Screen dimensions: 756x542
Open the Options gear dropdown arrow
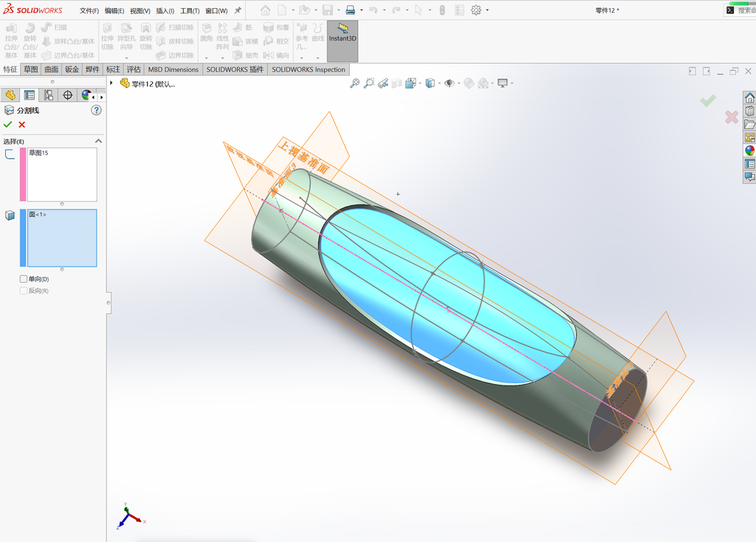[x=487, y=10]
